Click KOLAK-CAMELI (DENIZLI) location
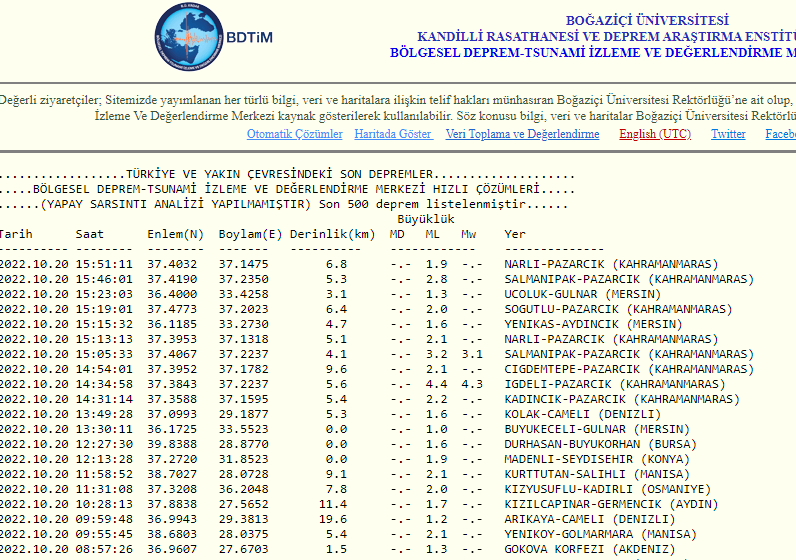796x560 pixels. pyautogui.click(x=583, y=414)
